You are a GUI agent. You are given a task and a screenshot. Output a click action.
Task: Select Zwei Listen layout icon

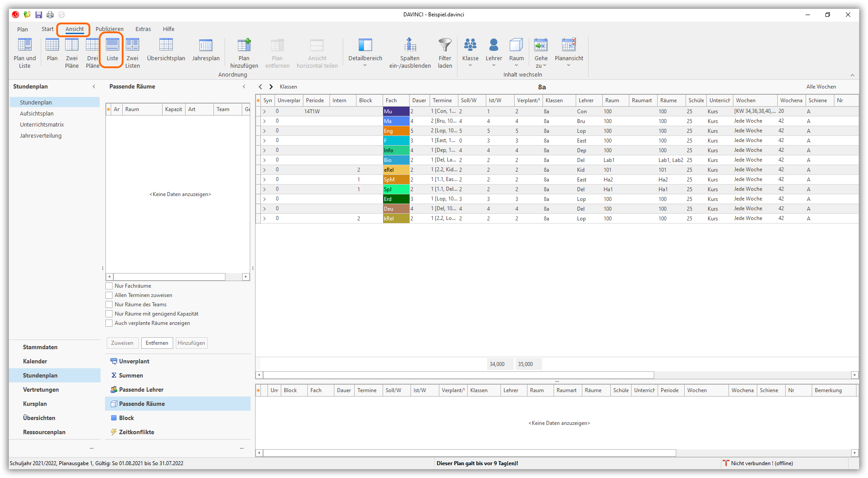pos(132,45)
